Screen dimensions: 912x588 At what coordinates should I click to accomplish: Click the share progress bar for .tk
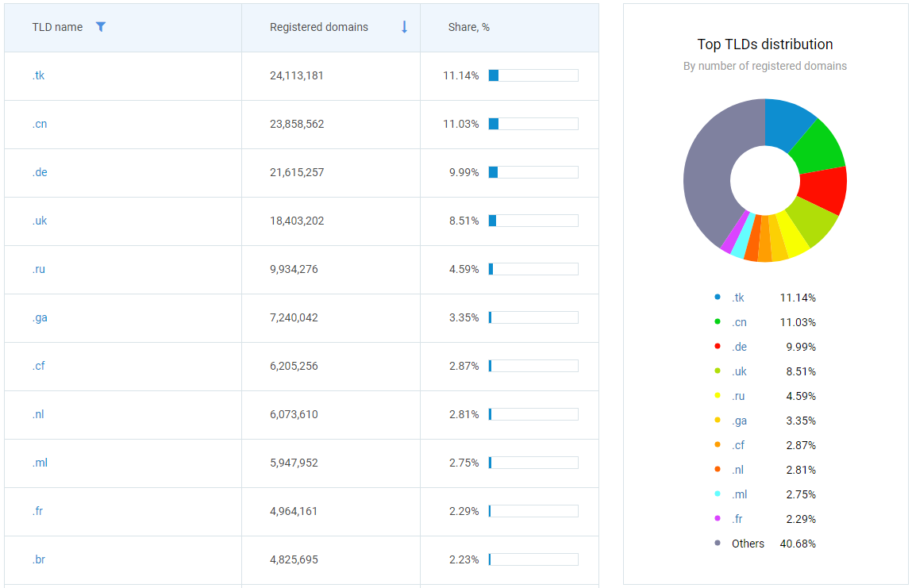pyautogui.click(x=533, y=75)
